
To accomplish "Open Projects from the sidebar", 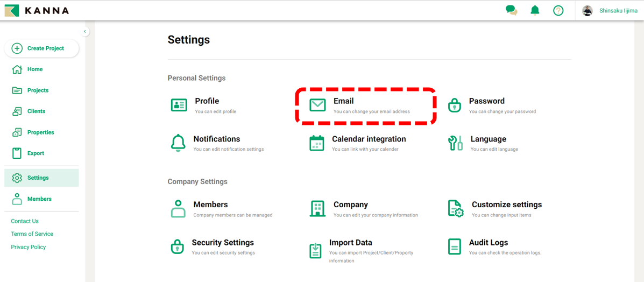I will (x=38, y=90).
